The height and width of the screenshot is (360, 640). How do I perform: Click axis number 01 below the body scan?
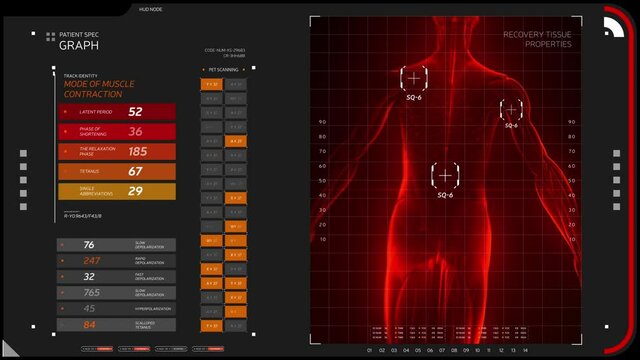pyautogui.click(x=369, y=350)
